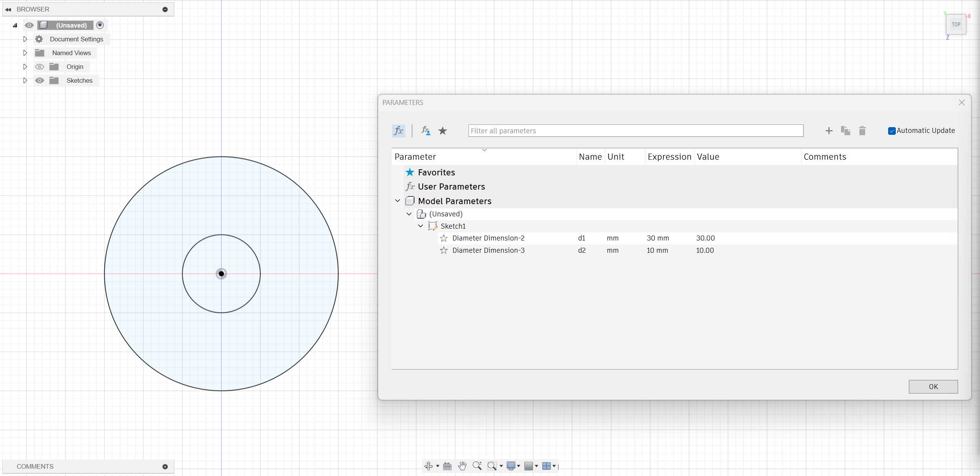
Task: Select the User Parameters group row
Action: click(x=675, y=187)
